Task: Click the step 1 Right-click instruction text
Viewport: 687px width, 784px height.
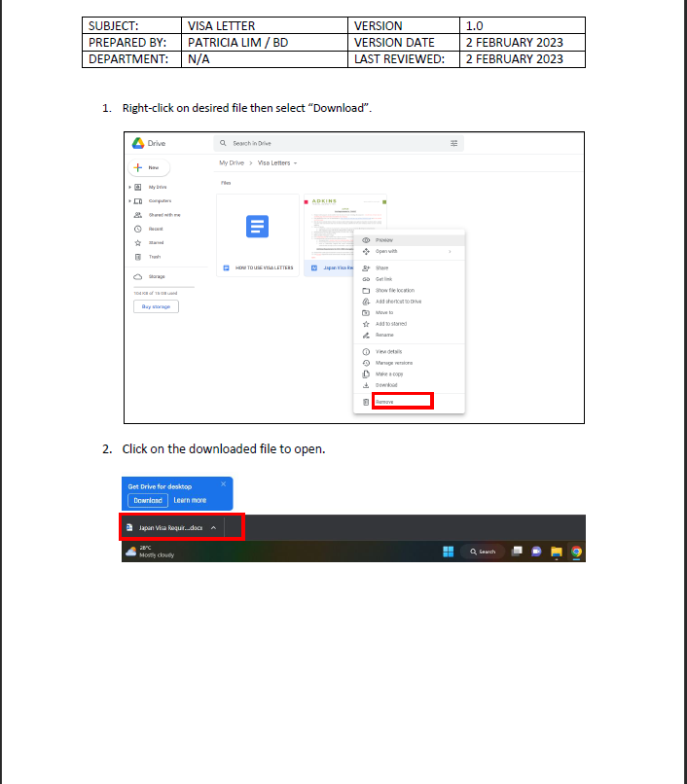Action: coord(247,108)
